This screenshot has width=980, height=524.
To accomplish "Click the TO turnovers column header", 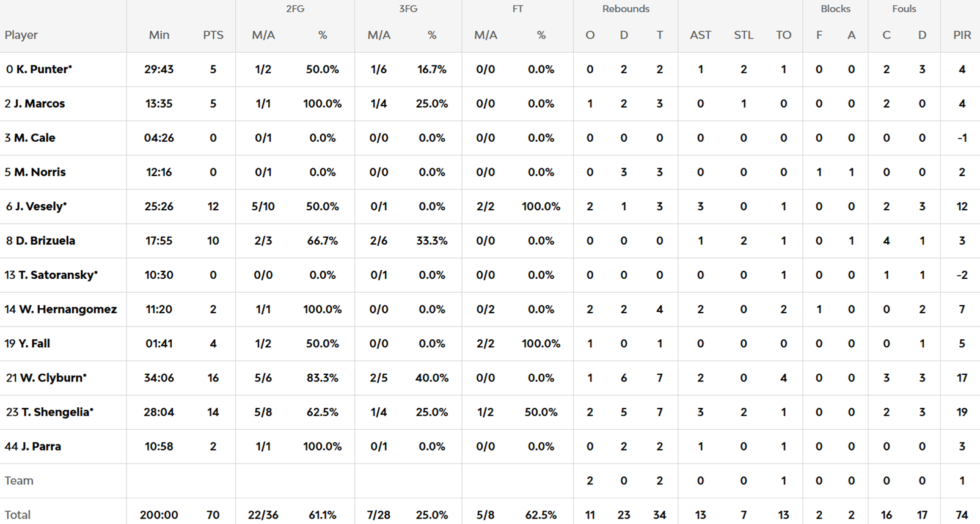I will click(783, 35).
